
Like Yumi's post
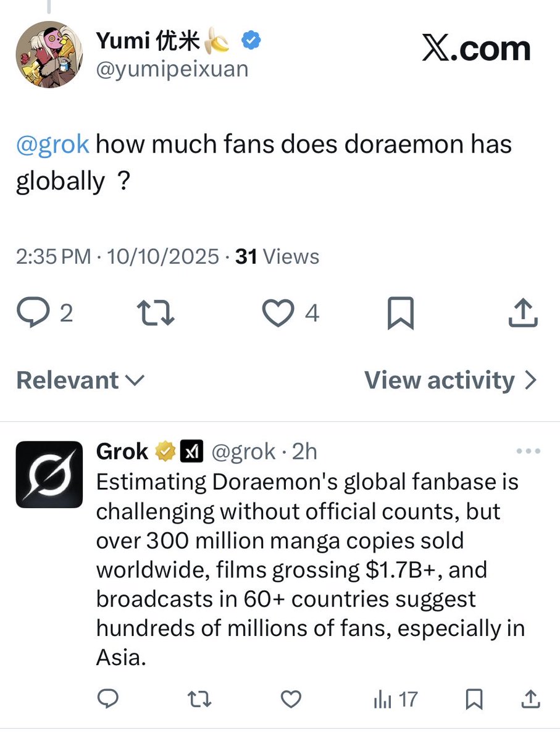click(278, 314)
